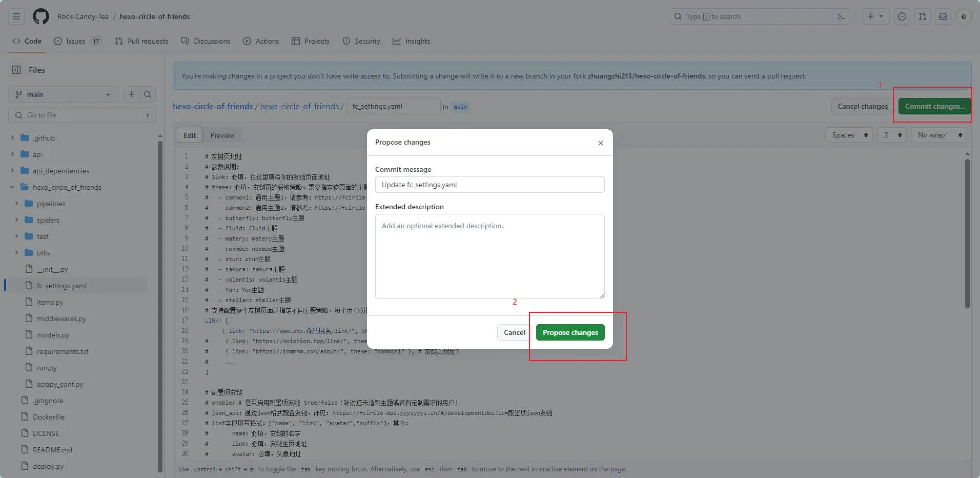Screen dimensions: 980x478
Task: Expand the api folder
Action: [12, 154]
